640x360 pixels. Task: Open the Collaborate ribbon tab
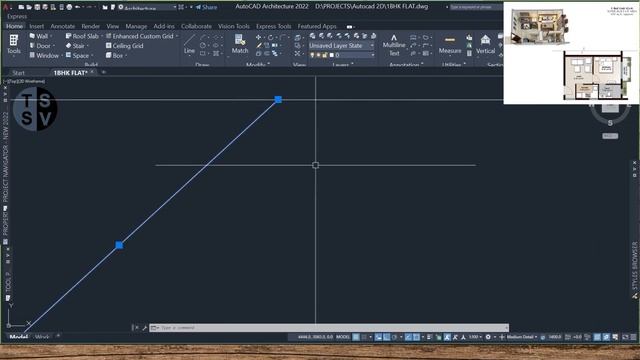[196, 26]
